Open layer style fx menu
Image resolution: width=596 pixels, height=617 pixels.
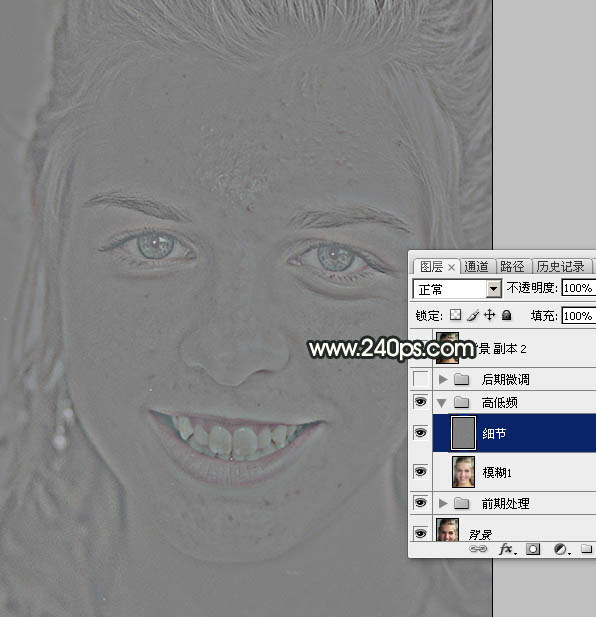pos(506,549)
